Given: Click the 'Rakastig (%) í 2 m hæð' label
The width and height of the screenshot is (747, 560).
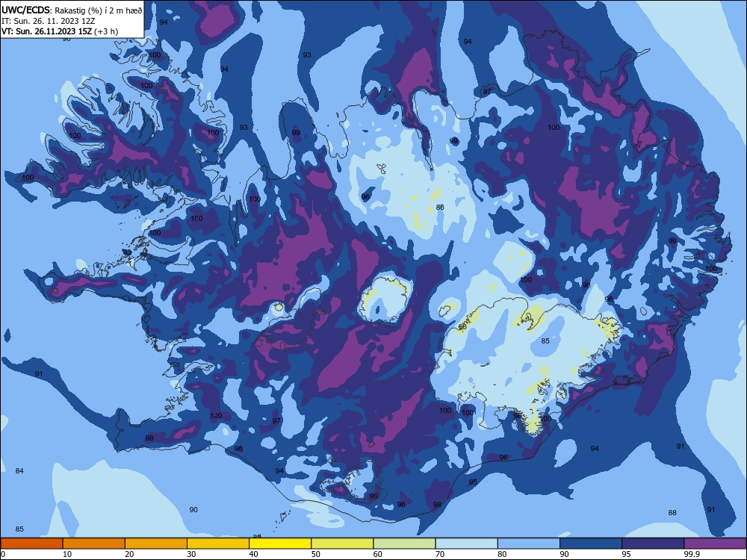Looking at the screenshot, I should (98, 10).
